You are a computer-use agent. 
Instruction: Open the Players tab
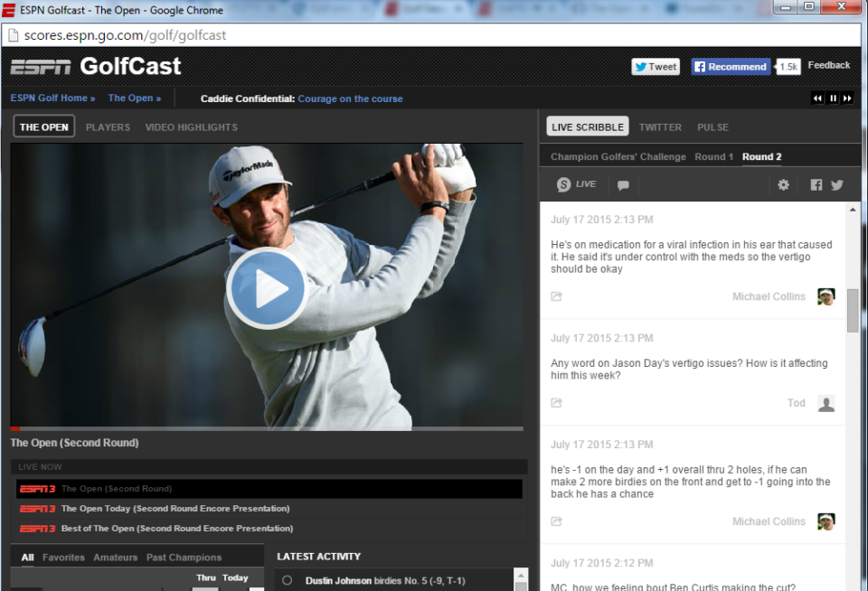point(108,127)
